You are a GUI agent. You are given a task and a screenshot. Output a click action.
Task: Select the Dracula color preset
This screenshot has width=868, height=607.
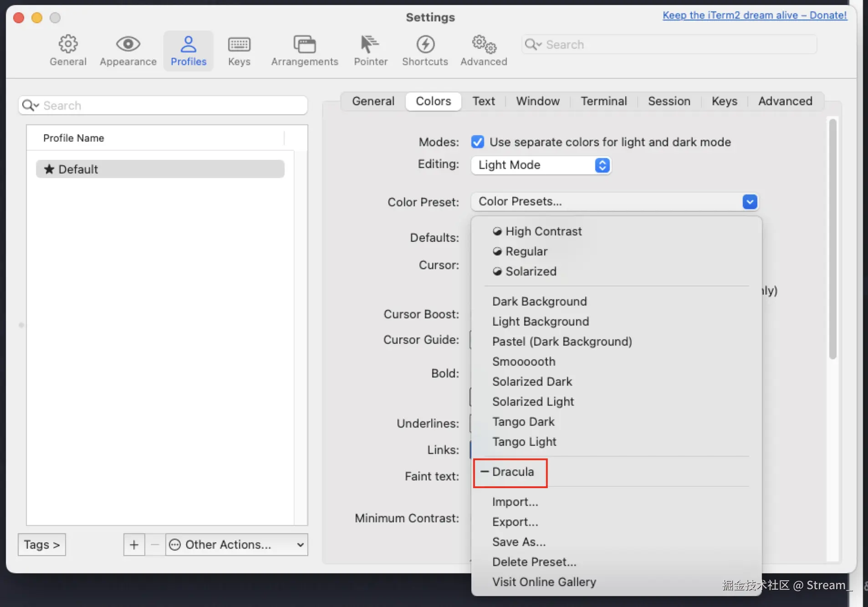point(617,472)
